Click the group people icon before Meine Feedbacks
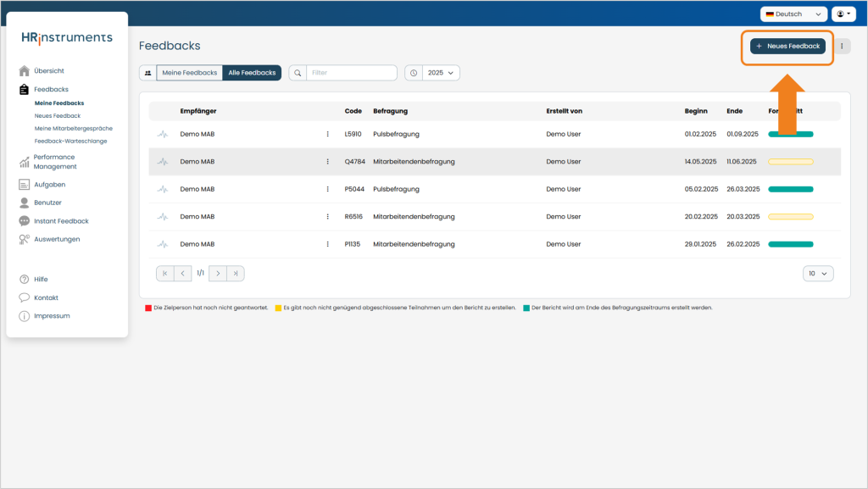The height and width of the screenshot is (489, 868). click(147, 73)
